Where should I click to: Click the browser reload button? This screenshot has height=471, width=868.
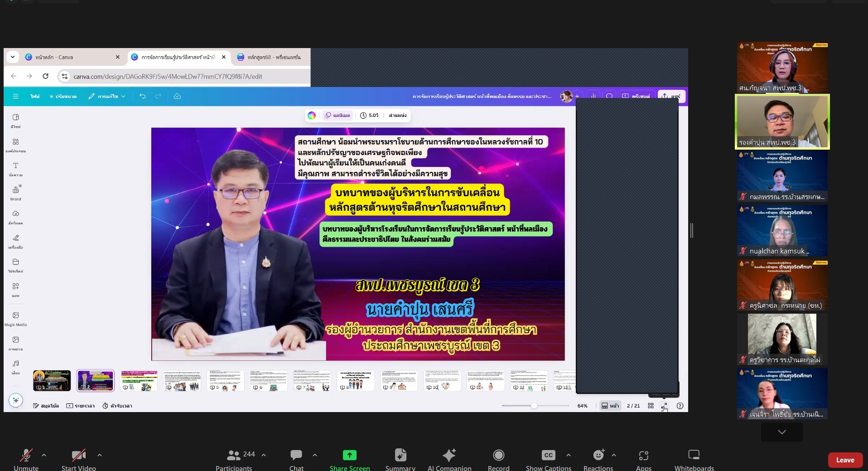[45, 76]
